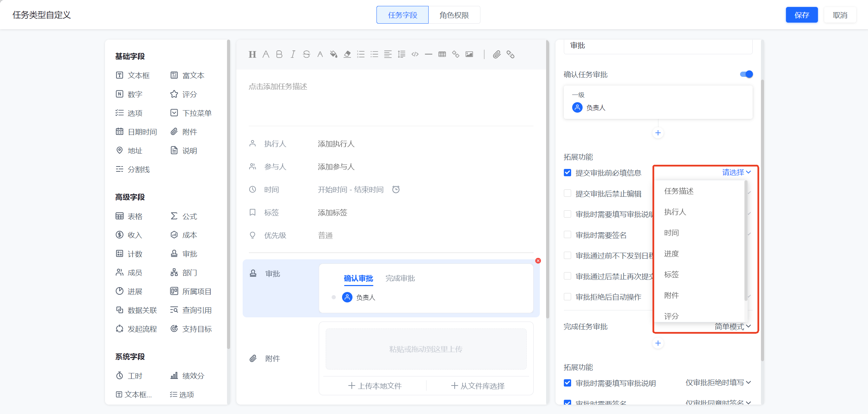This screenshot has width=868, height=414.
Task: Switch to the 任务字段 tab
Action: pos(403,15)
